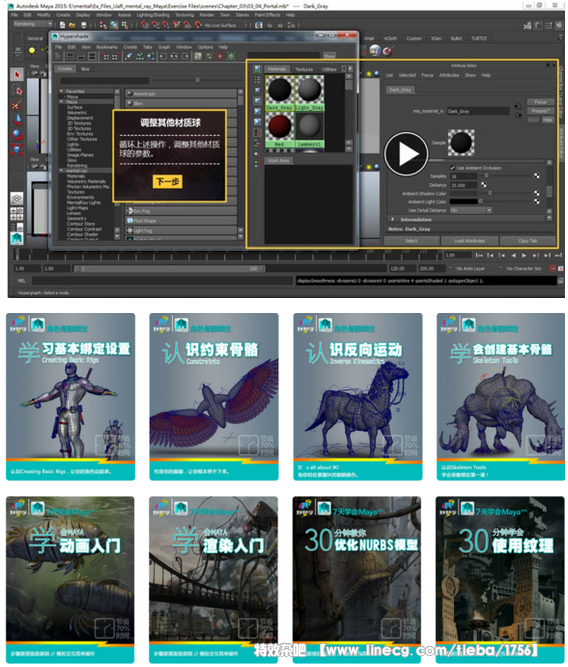Viewport: 568px width, 667px height.
Task: Click the magnet icon beside No Live Surface
Action: click(x=198, y=25)
